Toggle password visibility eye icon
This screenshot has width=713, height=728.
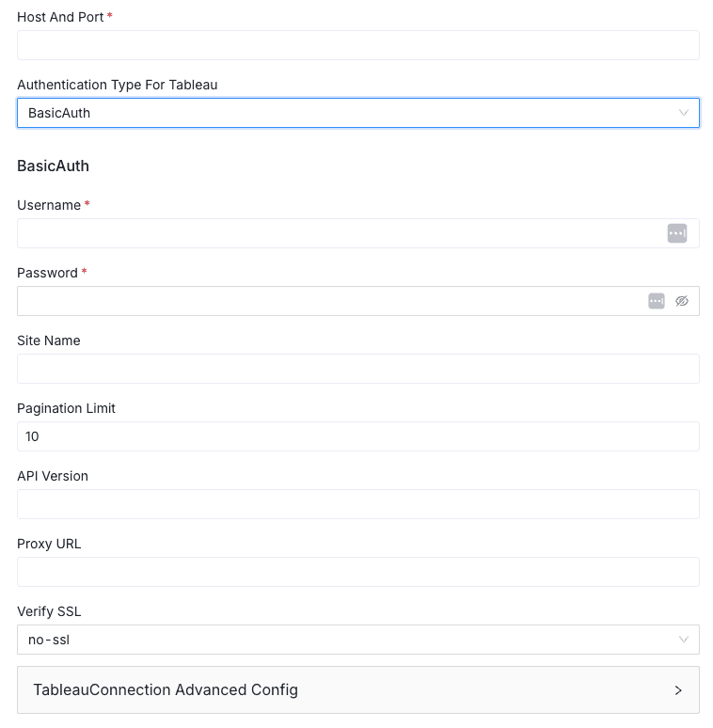pyautogui.click(x=682, y=301)
